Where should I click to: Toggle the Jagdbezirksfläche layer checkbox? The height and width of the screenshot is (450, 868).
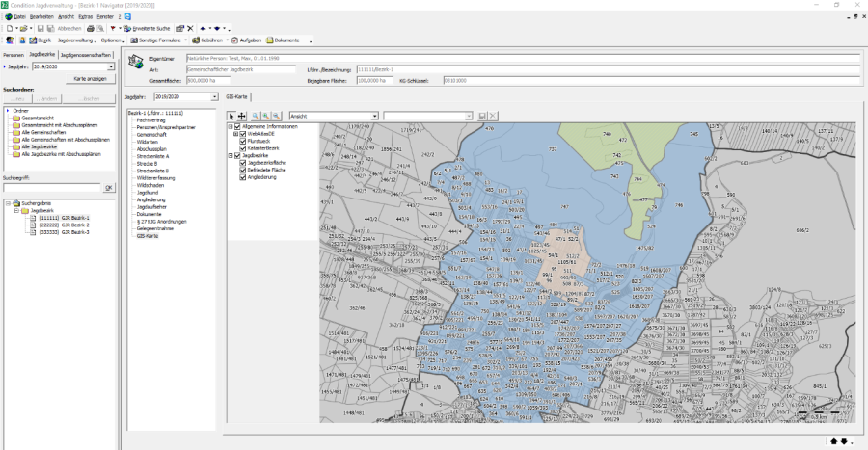pos(243,163)
